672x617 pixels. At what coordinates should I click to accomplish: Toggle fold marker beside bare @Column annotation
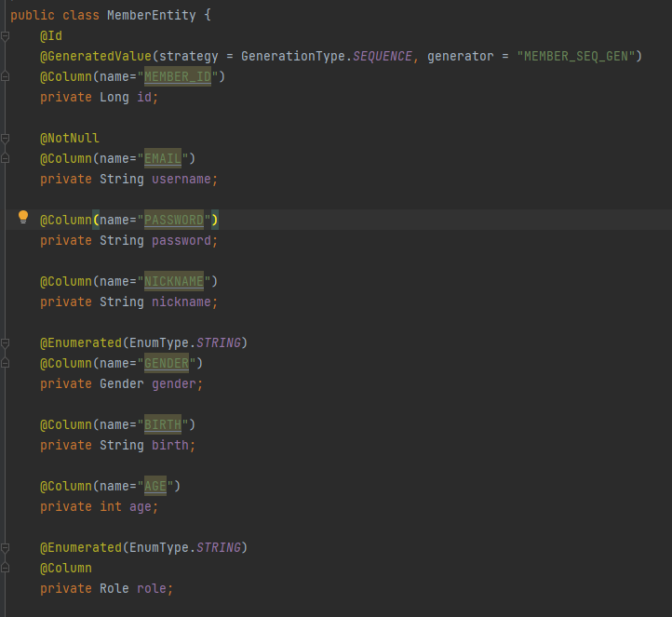pos(6,569)
